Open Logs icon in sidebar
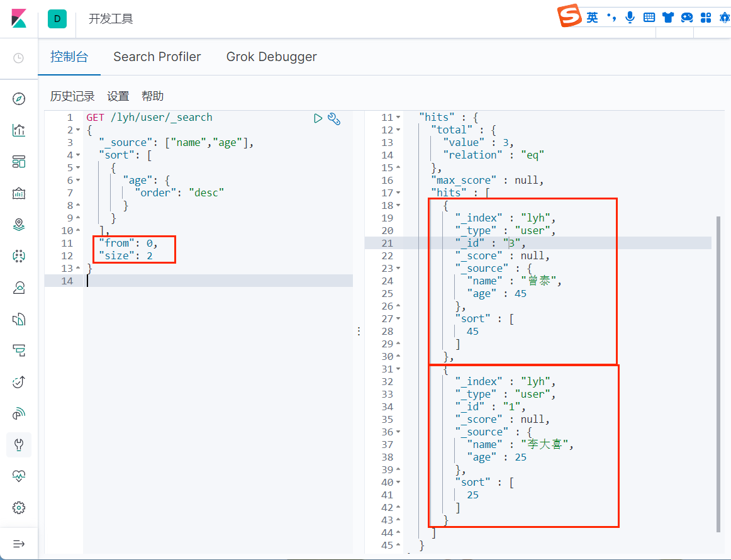Image resolution: width=731 pixels, height=560 pixels. tap(19, 319)
